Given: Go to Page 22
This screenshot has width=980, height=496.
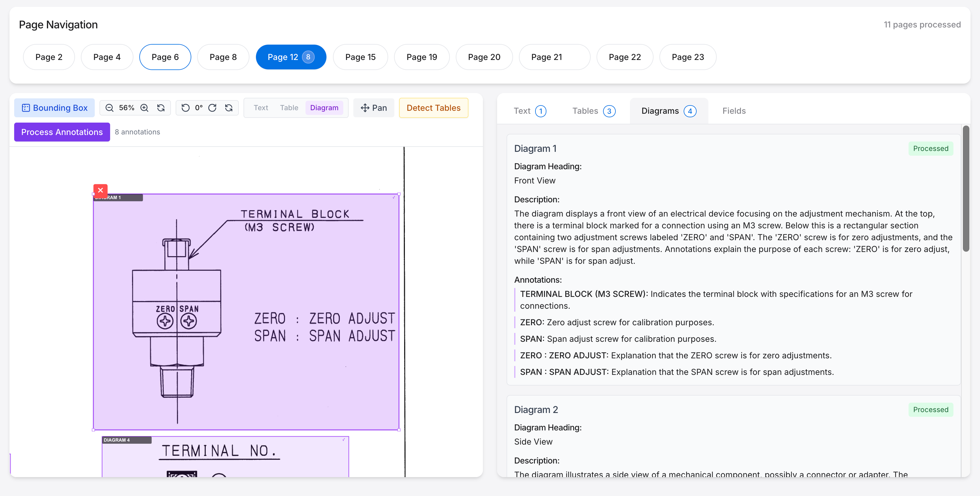Looking at the screenshot, I should pos(625,57).
